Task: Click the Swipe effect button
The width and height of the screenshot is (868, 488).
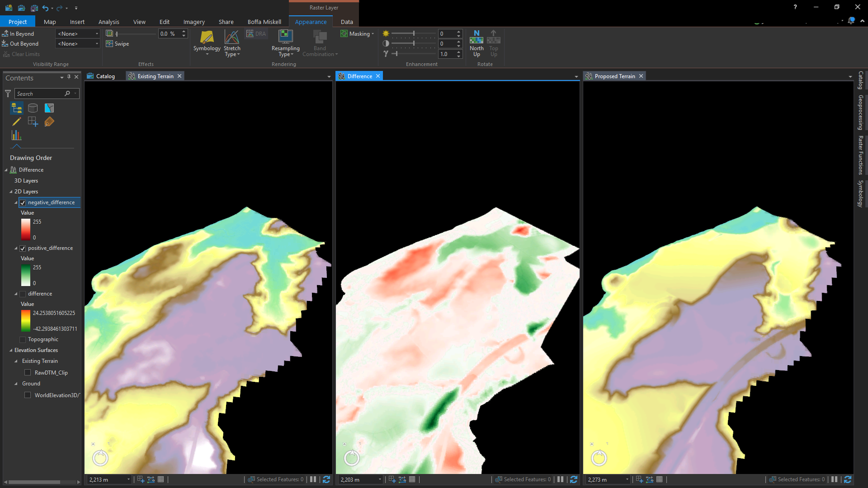Action: click(117, 43)
